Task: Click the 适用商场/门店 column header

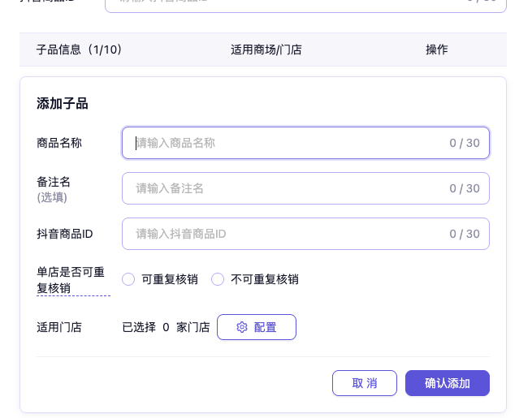Action: tap(266, 50)
